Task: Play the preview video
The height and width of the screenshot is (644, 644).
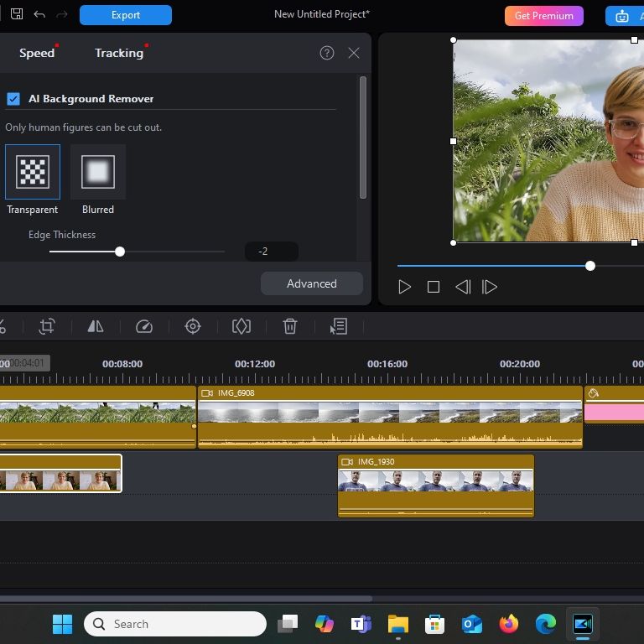Action: click(404, 287)
